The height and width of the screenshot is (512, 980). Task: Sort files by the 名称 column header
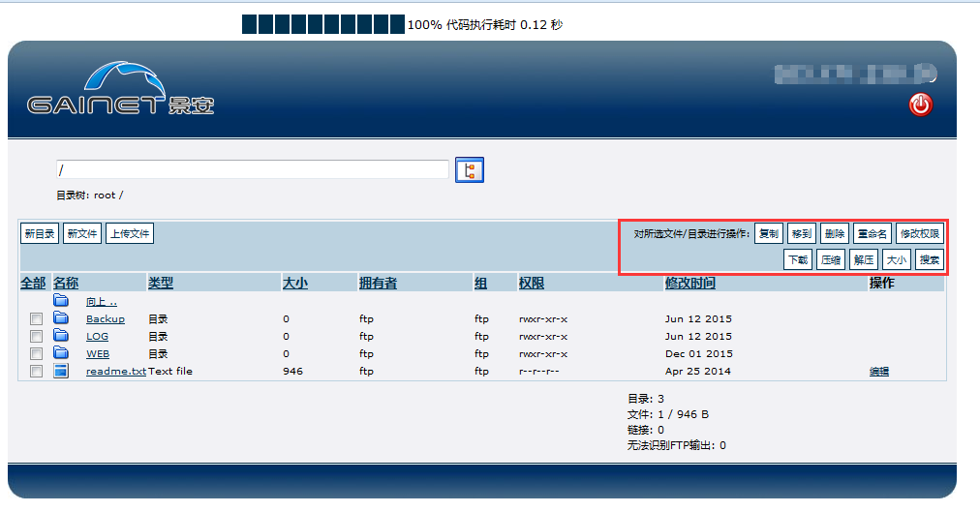[66, 283]
